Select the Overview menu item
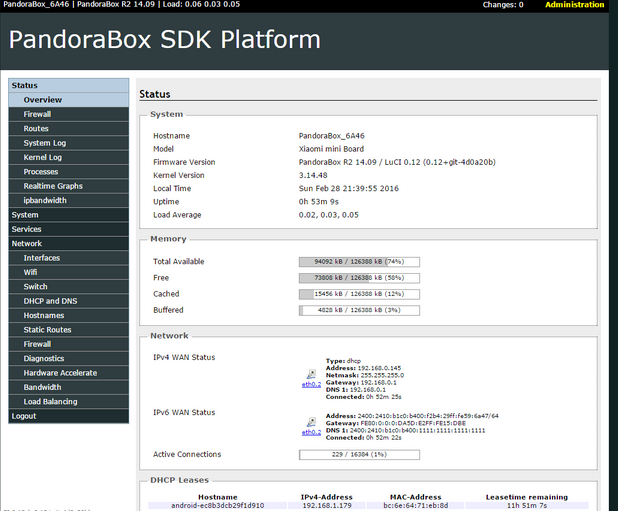The height and width of the screenshot is (511, 618). pos(69,100)
